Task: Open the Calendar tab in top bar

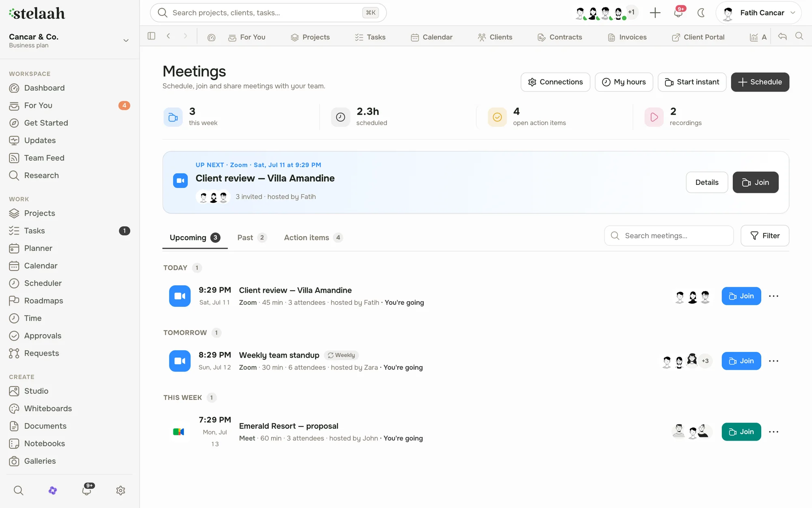Action: point(432,37)
